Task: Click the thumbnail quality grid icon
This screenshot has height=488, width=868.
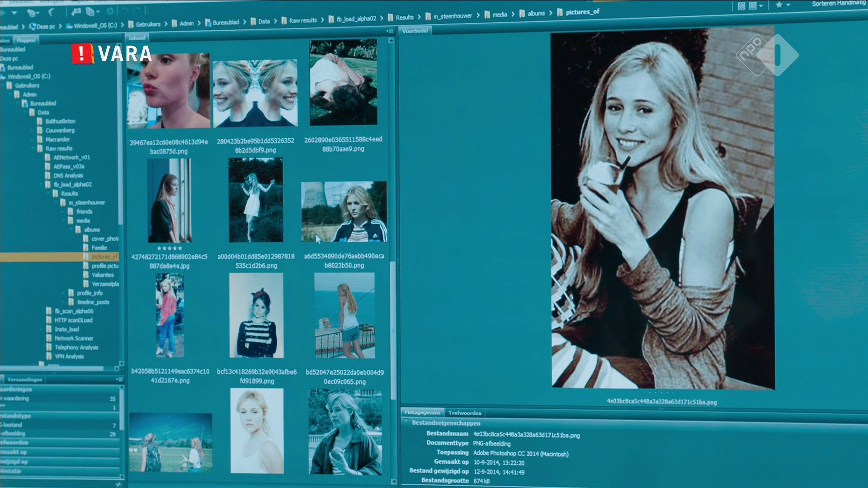Action: (741, 6)
